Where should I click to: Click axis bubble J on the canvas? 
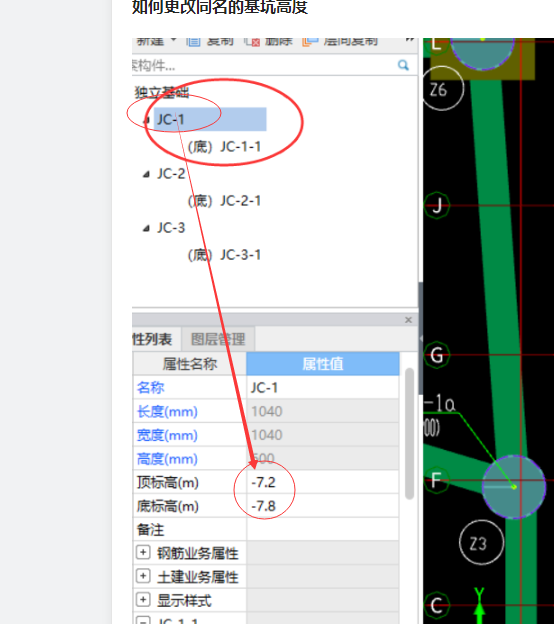pos(437,206)
